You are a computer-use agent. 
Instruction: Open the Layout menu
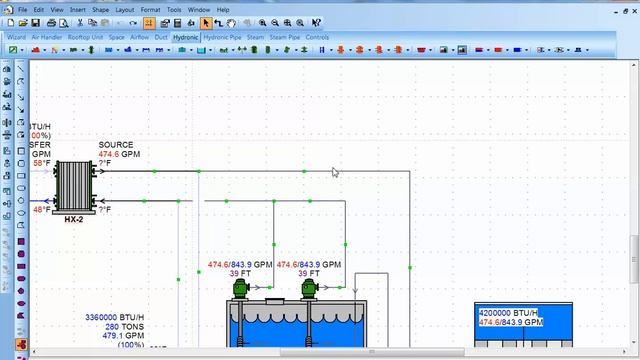(x=124, y=9)
